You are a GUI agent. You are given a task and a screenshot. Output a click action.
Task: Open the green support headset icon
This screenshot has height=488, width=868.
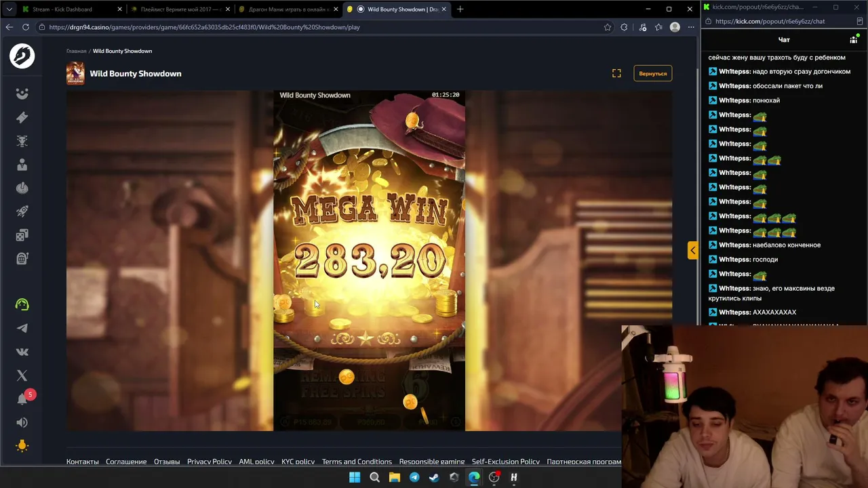(22, 305)
